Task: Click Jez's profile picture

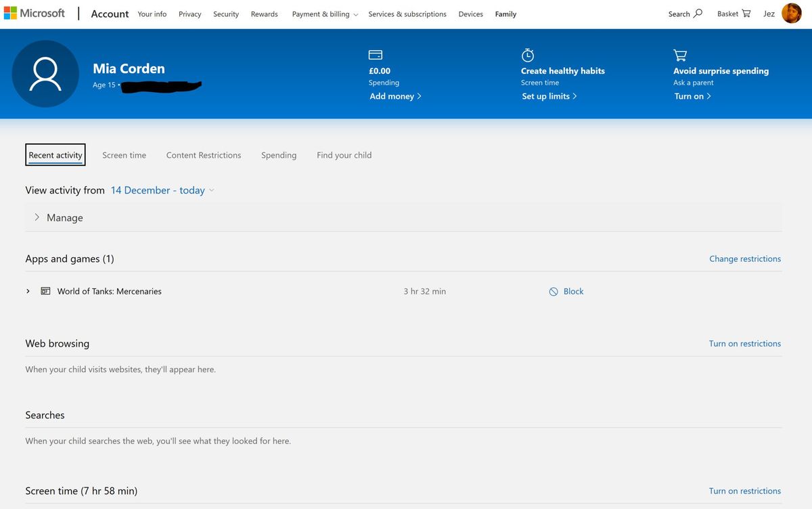Action: point(791,13)
